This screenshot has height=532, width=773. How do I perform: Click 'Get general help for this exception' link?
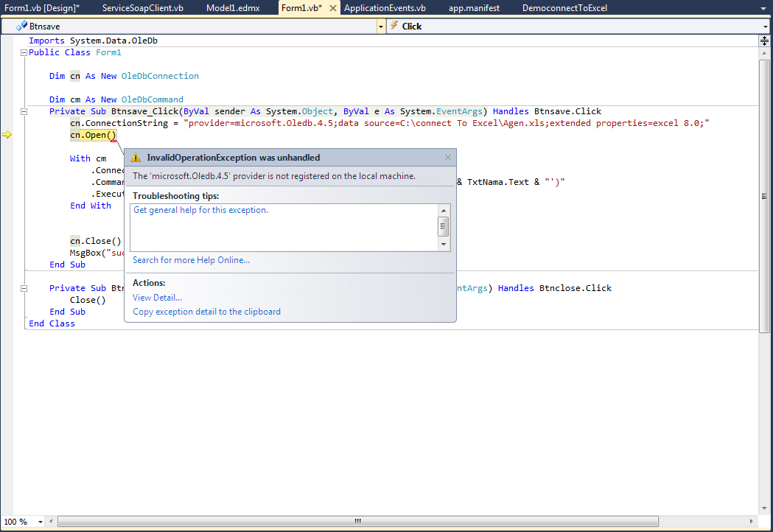pos(200,210)
